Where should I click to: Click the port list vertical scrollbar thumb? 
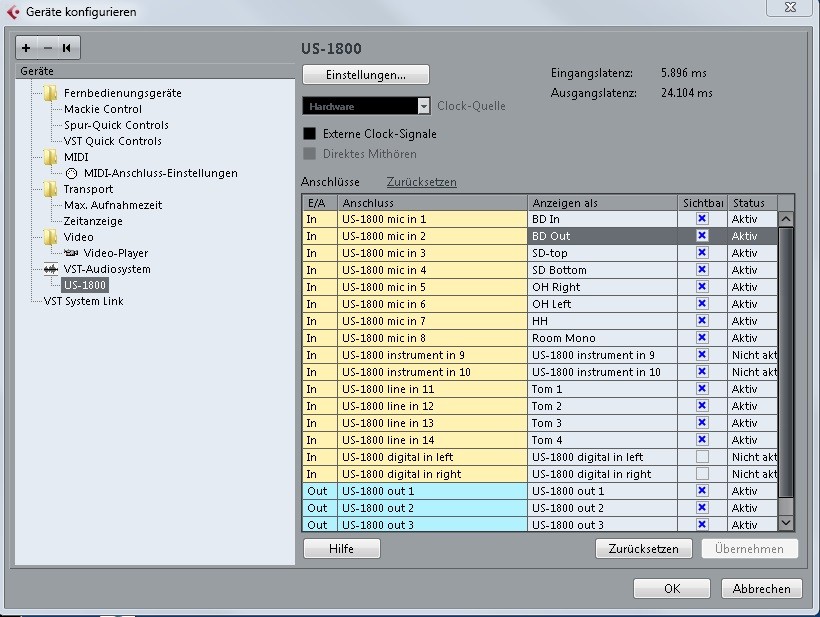786,362
